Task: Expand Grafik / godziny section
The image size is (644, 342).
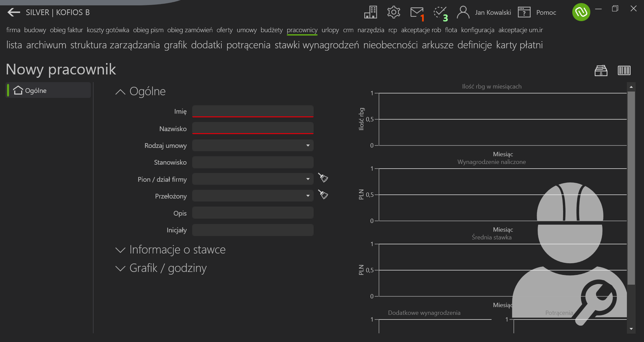Action: click(120, 269)
